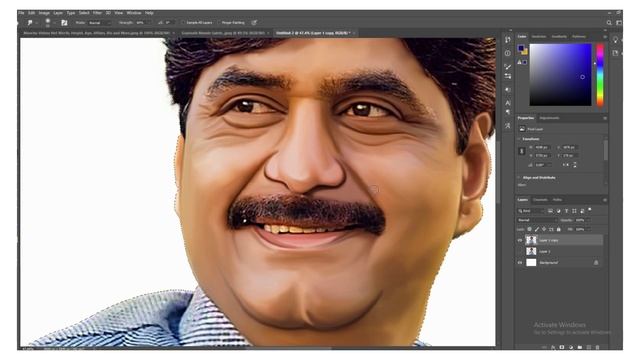Image resolution: width=640 pixels, height=360 pixels.
Task: Open the Image menu
Action: point(44,13)
